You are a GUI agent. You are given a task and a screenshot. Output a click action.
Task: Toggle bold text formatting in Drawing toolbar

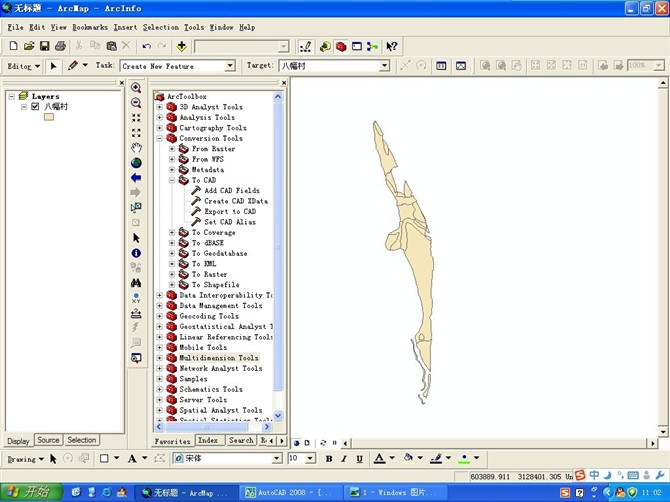(329, 458)
